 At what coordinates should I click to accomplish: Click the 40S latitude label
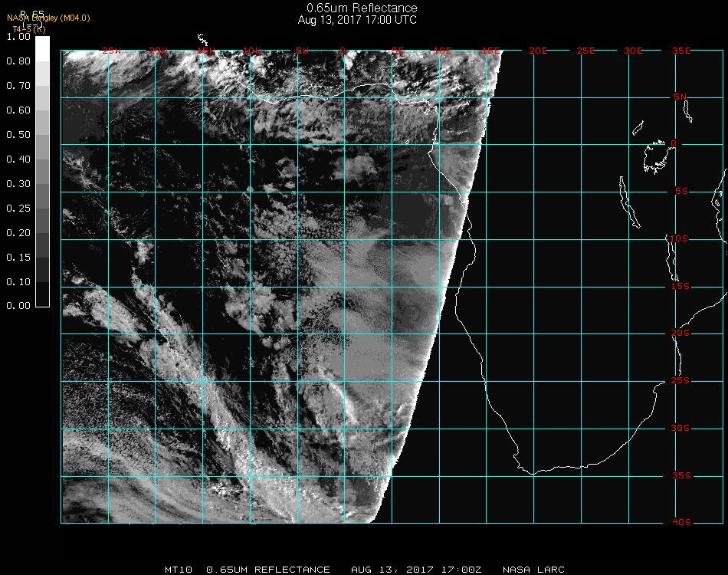coord(681,523)
